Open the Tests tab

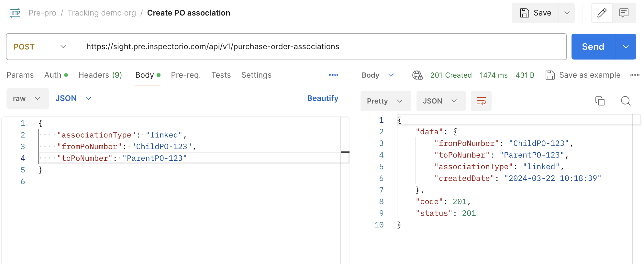(x=221, y=75)
